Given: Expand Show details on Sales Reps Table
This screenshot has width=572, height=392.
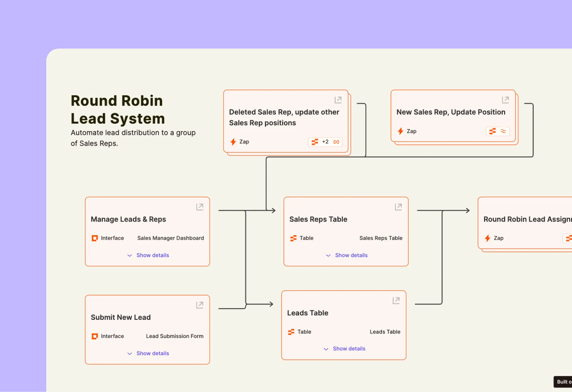Looking at the screenshot, I should tap(351, 255).
